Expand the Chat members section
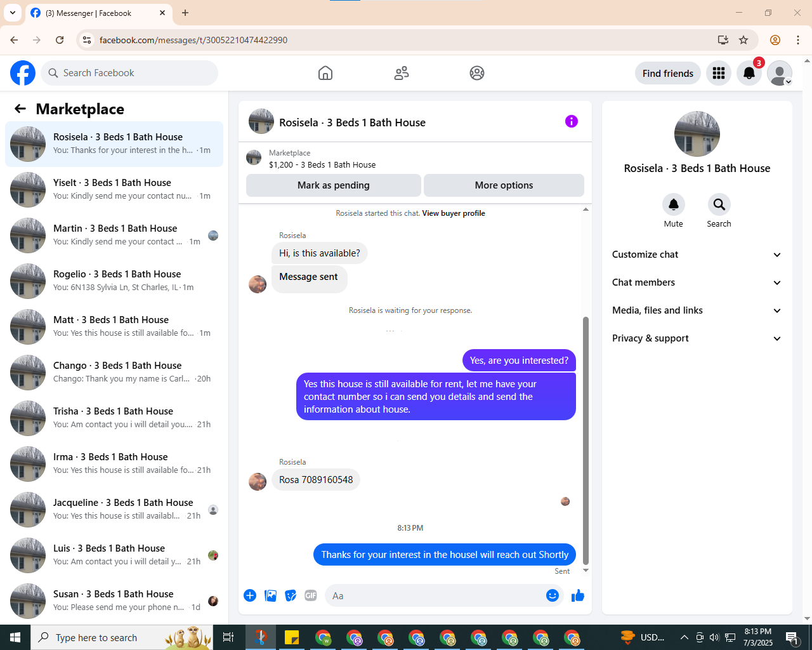This screenshot has height=650, width=812. pyautogui.click(x=697, y=282)
